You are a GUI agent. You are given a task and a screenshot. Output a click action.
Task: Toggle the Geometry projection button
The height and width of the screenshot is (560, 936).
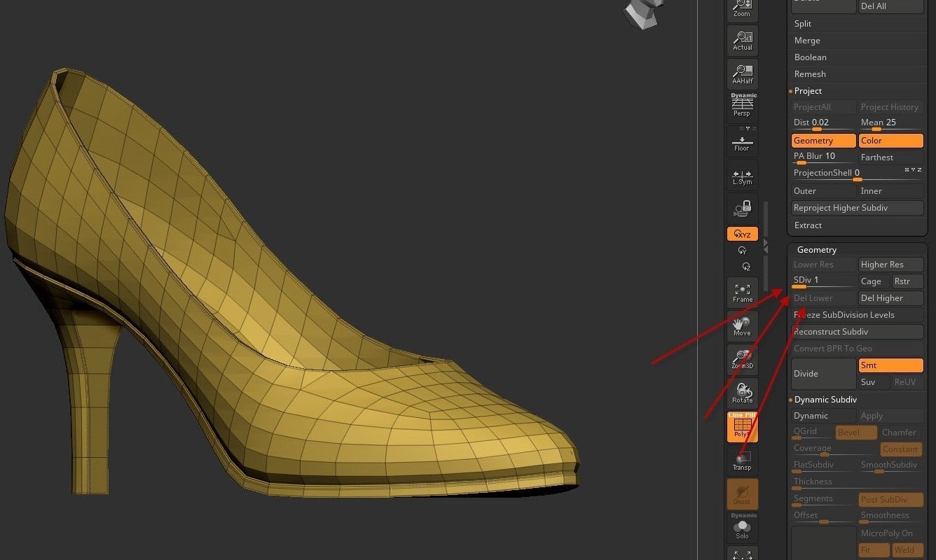[x=824, y=141]
